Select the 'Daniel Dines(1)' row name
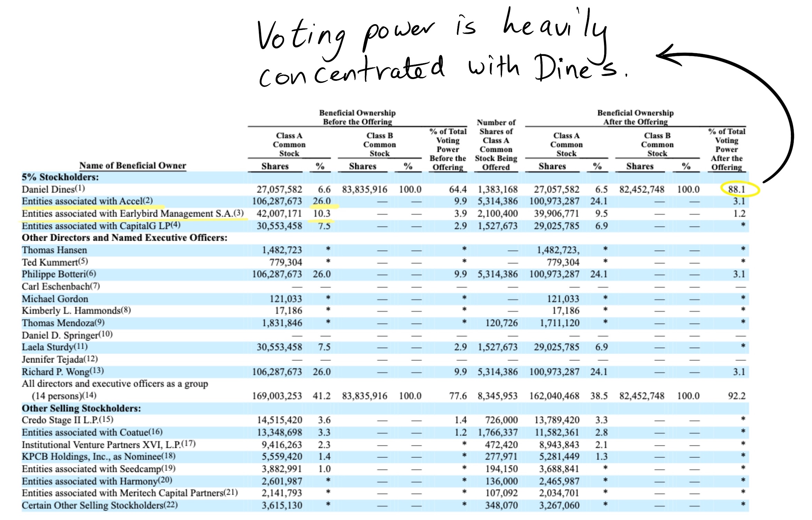Viewport: 812px width, 520px height. point(53,189)
